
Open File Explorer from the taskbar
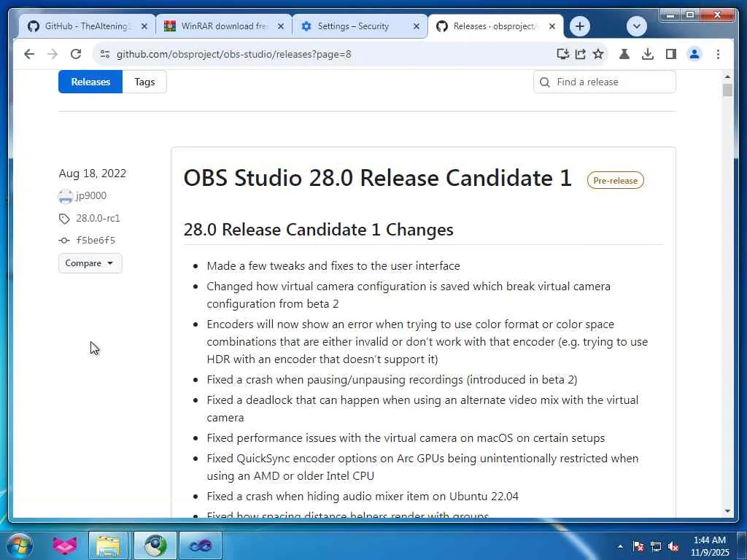[108, 545]
